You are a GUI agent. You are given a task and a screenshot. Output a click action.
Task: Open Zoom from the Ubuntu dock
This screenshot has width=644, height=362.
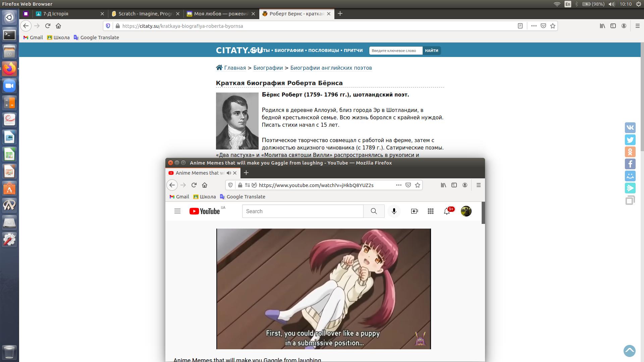(x=9, y=86)
